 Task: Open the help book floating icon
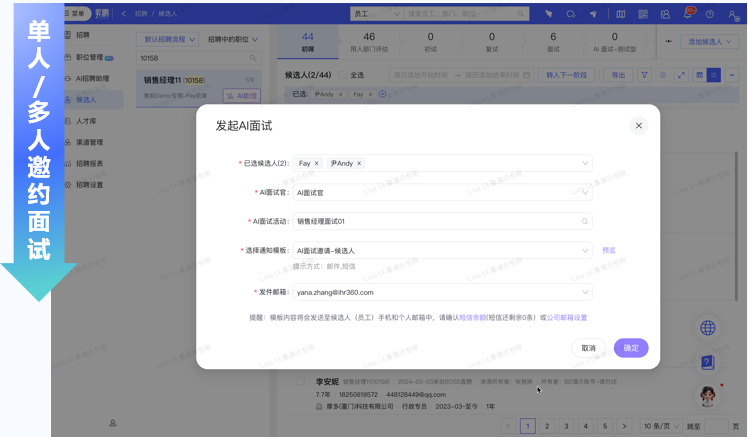(708, 362)
